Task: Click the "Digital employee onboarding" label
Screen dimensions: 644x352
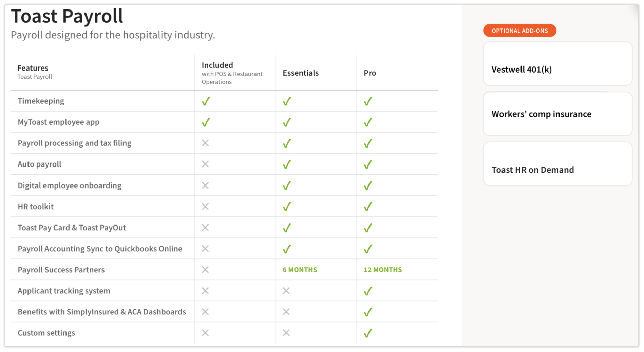Action: (x=70, y=185)
